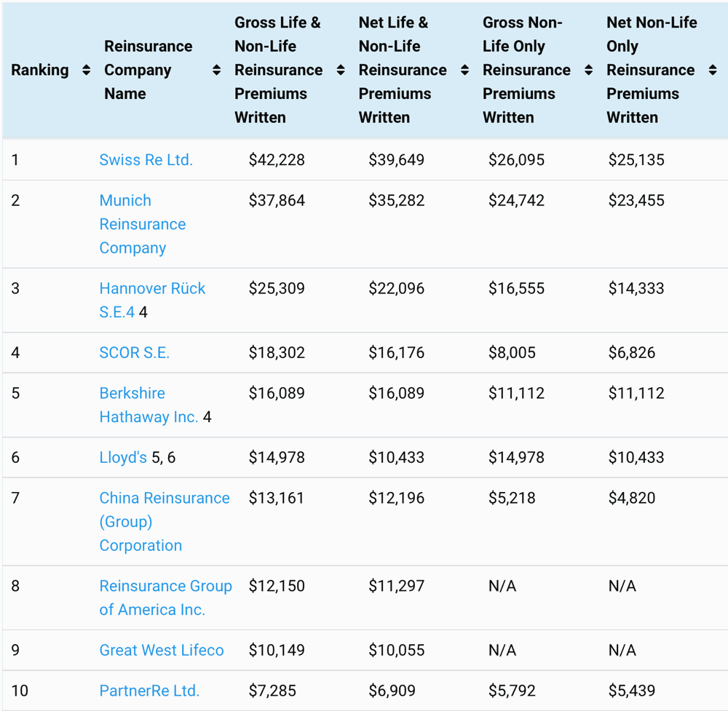Open the Munich Reinsurance Company link
Viewport: 728px width, 711px height.
(142, 223)
